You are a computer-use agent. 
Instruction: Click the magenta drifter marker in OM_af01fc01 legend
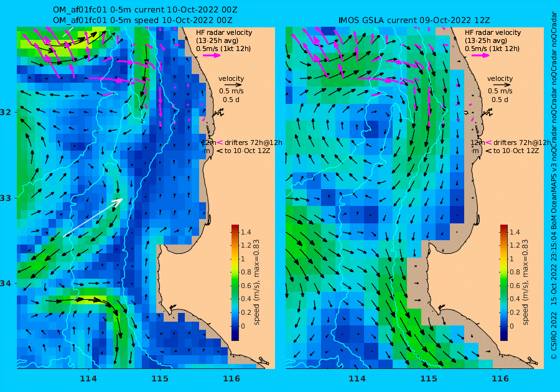click(220, 142)
